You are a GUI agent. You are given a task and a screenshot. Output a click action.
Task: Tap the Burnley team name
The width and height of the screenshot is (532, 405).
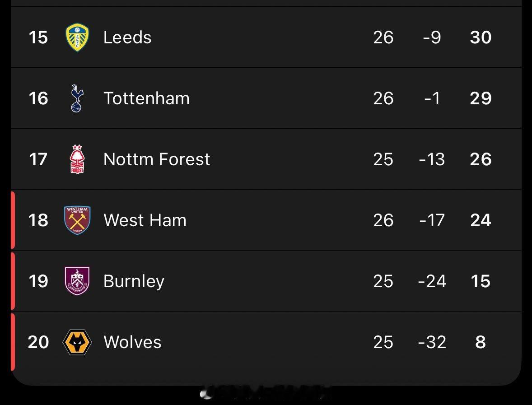pyautogui.click(x=134, y=281)
